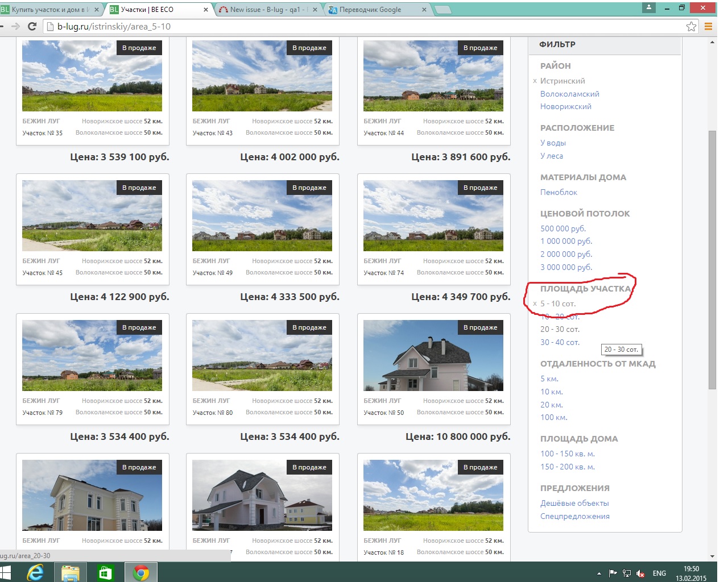Click the volume icon in system tray
This screenshot has height=582, width=728.
tap(640, 573)
